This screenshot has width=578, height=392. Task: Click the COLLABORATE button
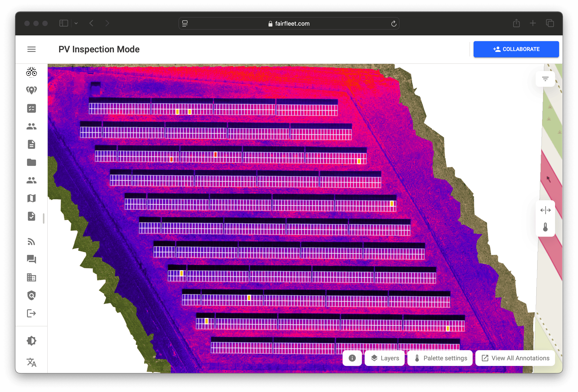click(516, 49)
